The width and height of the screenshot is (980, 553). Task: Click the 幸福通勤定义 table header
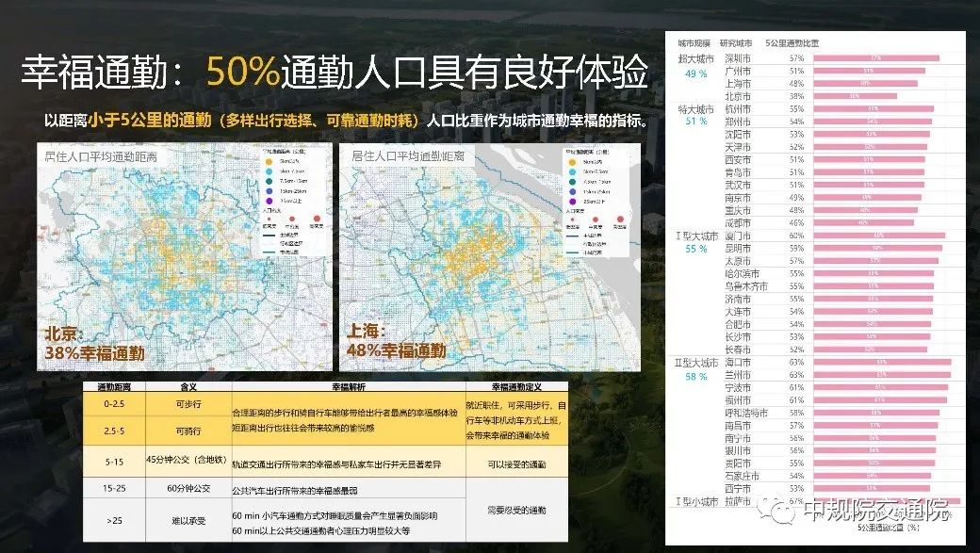tap(516, 387)
